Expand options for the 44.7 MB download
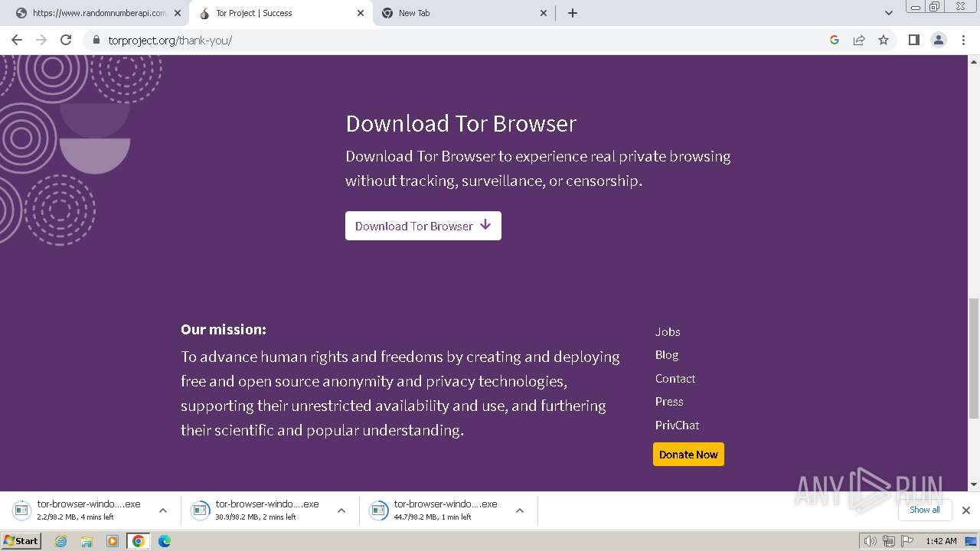Screen dimensions: 980x551 coord(520,510)
